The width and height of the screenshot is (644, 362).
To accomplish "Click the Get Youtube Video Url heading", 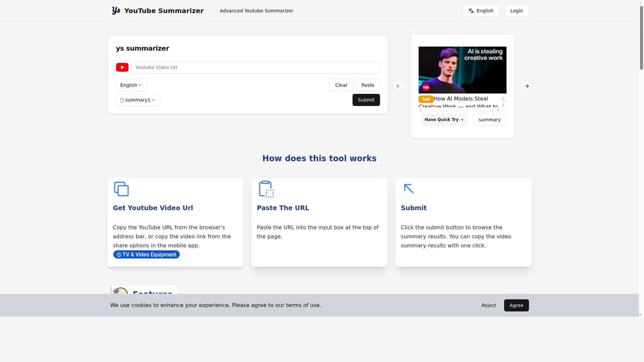I will click(153, 208).
